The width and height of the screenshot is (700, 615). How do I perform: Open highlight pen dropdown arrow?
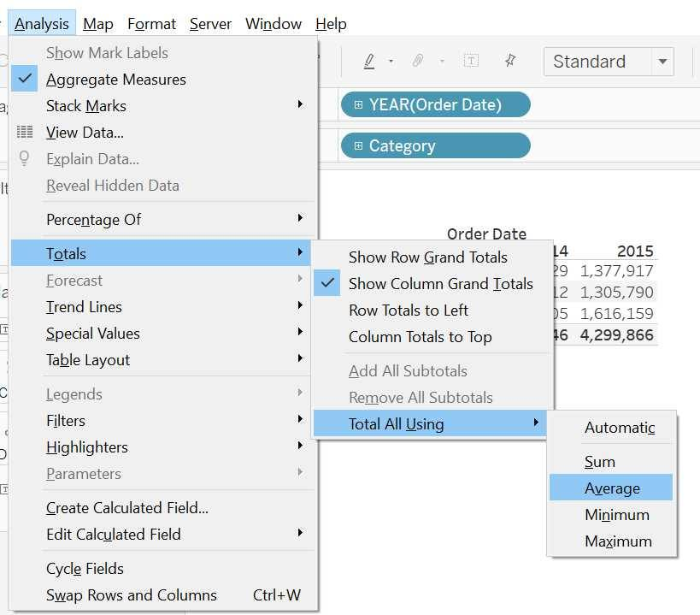click(391, 62)
